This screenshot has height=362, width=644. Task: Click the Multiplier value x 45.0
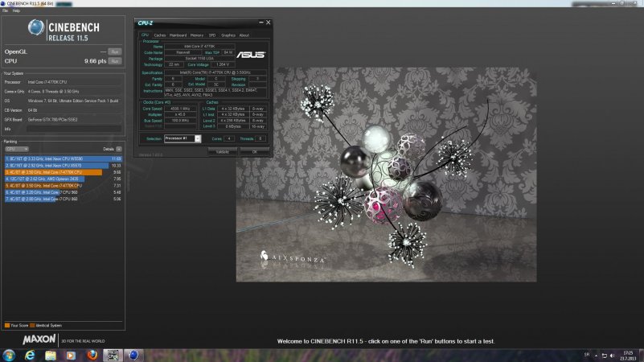pyautogui.click(x=180, y=115)
